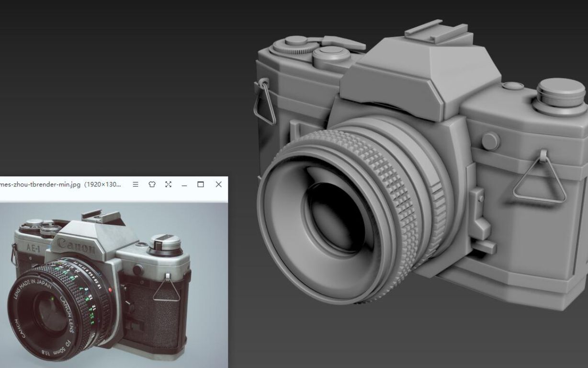Click the hat-shaped icon beside the viewer menu
The image size is (588, 368).
[x=152, y=184]
